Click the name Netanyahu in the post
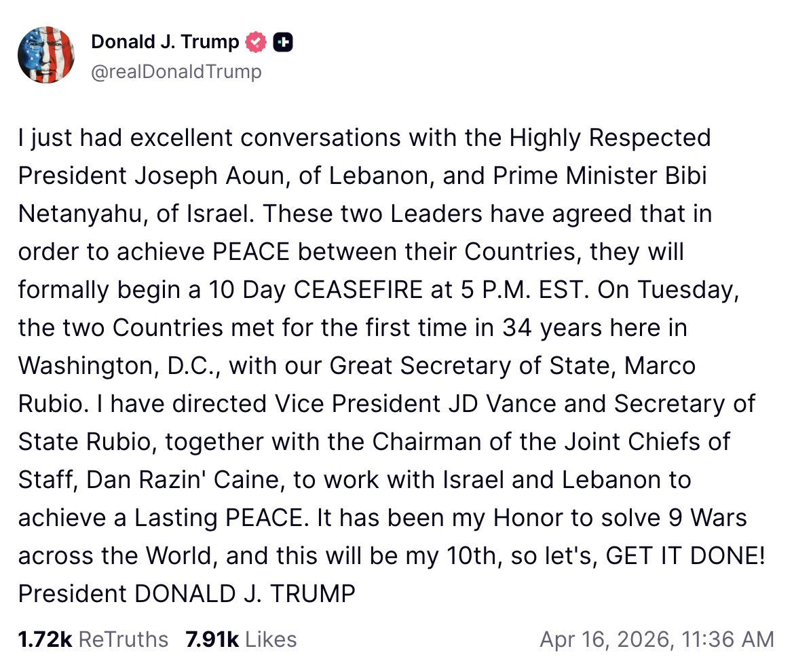Screen dimensions: 794x672 click(79, 214)
